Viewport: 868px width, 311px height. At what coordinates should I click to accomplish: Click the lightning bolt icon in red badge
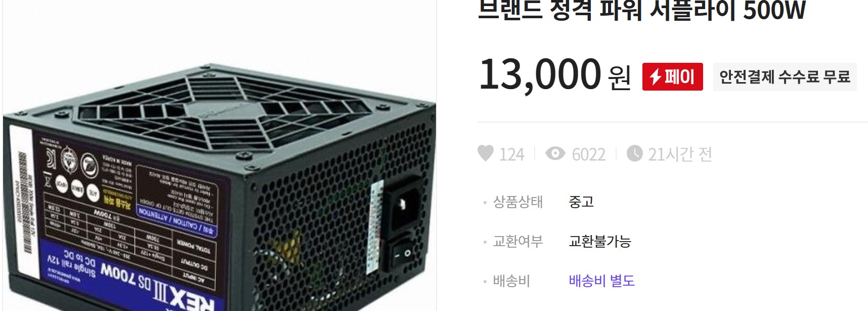656,77
